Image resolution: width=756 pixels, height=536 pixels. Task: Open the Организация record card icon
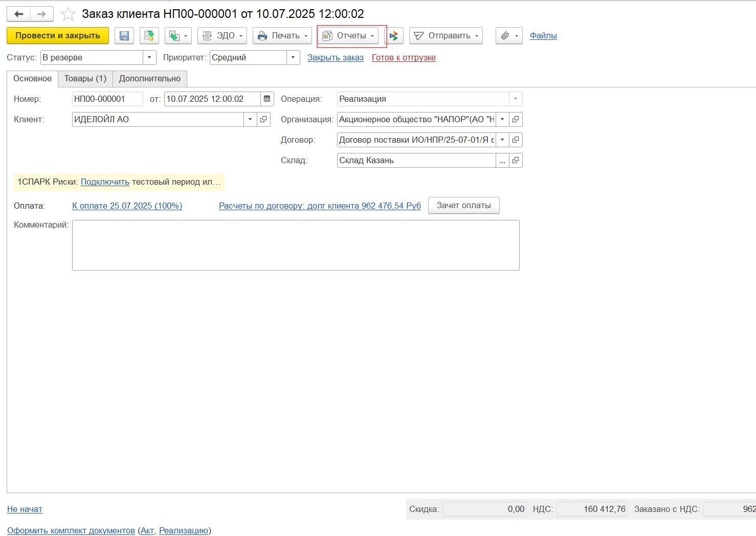[x=516, y=119]
